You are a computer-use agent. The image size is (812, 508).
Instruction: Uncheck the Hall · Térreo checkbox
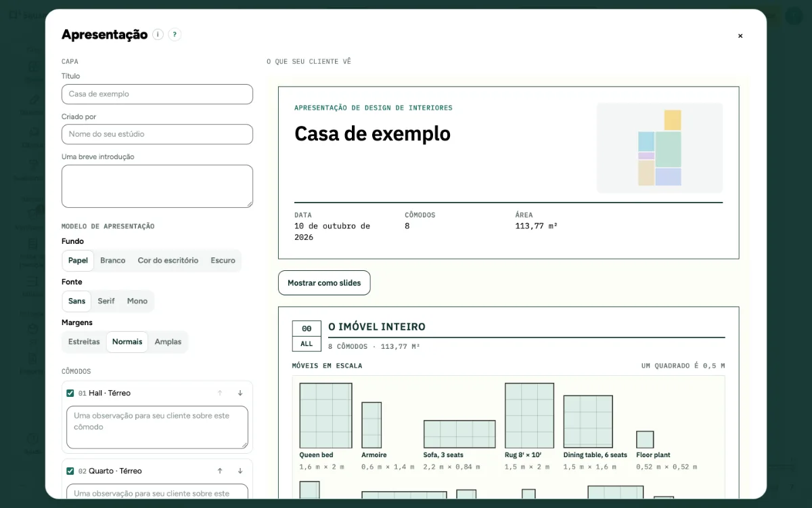click(70, 393)
